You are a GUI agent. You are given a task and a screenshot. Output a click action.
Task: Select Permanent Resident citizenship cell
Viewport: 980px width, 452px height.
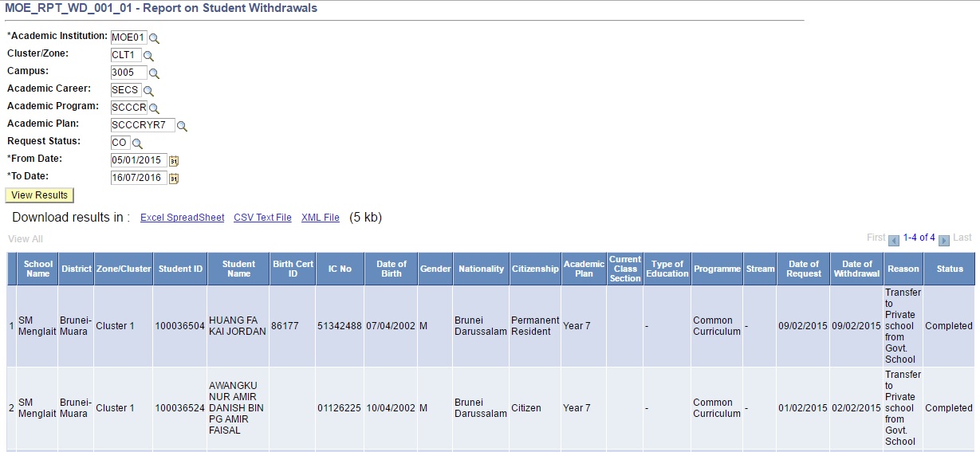click(535, 326)
